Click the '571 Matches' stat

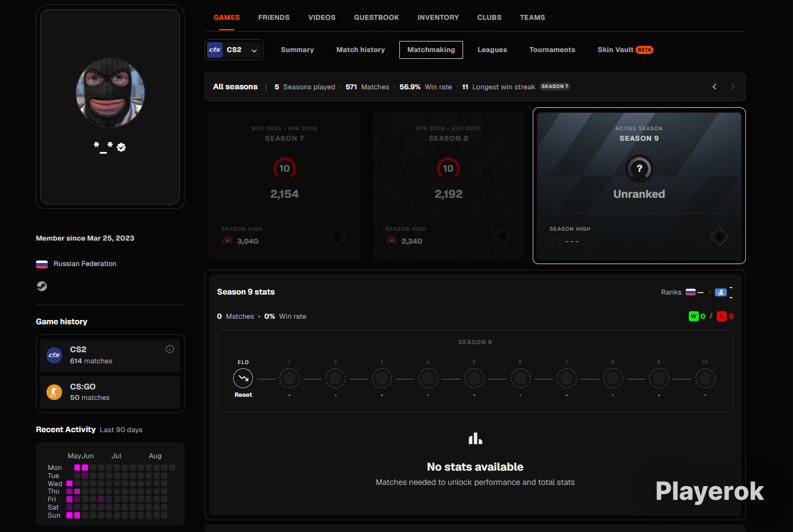click(x=367, y=87)
